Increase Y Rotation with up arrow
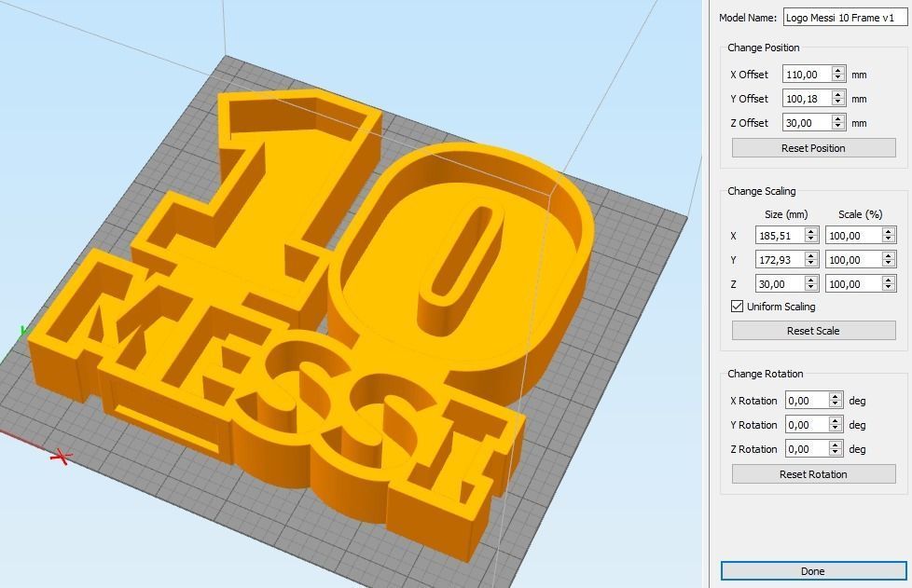Viewport: 912px width, 588px height. [x=836, y=420]
